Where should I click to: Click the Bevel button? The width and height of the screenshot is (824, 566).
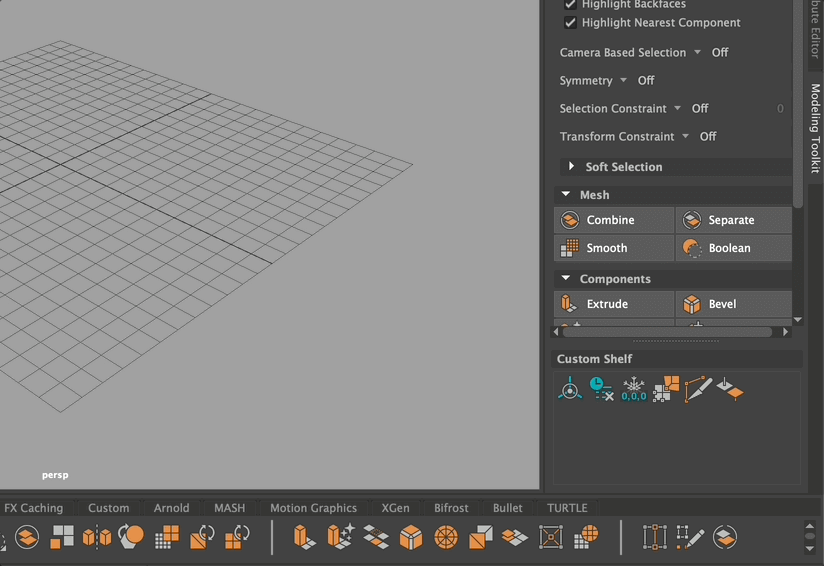pos(733,304)
